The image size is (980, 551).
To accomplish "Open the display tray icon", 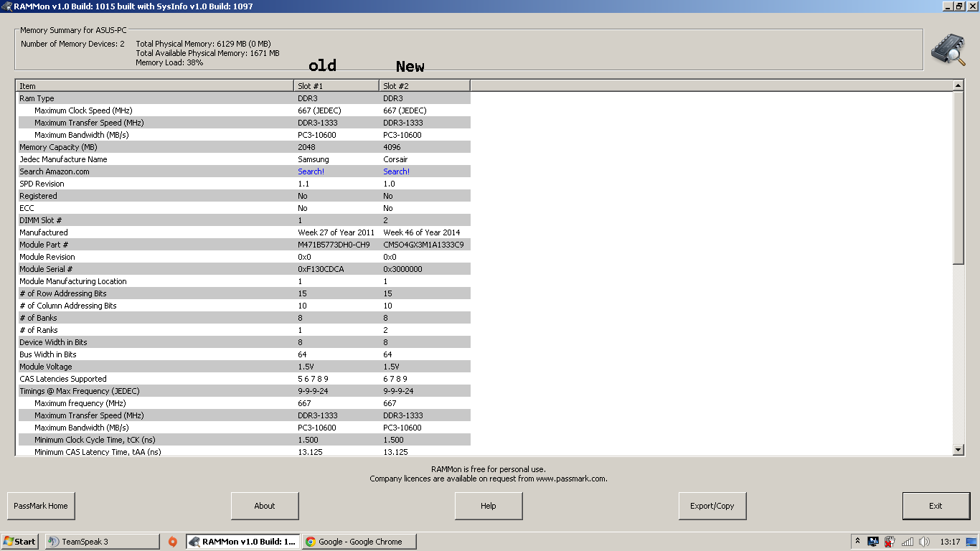I will point(873,542).
